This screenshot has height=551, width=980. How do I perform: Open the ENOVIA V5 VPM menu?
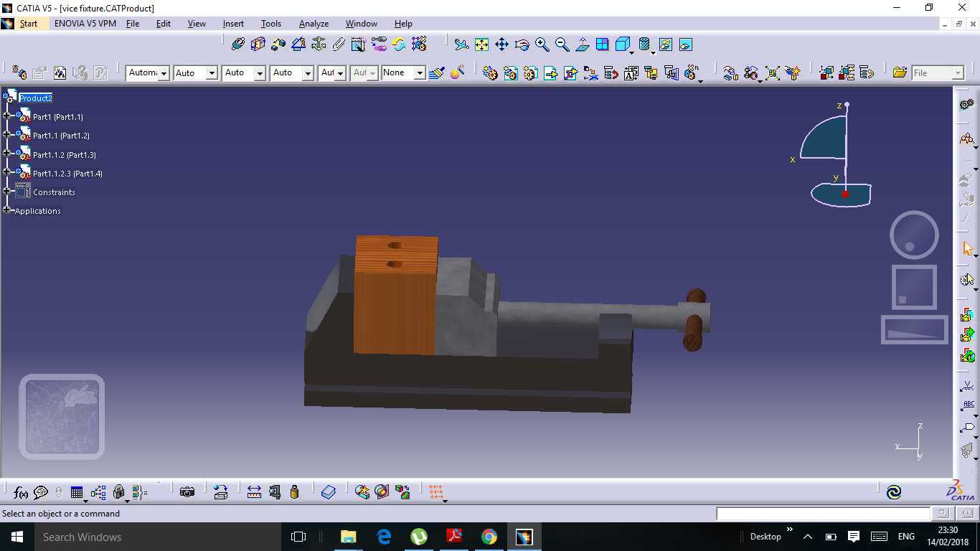tap(85, 24)
